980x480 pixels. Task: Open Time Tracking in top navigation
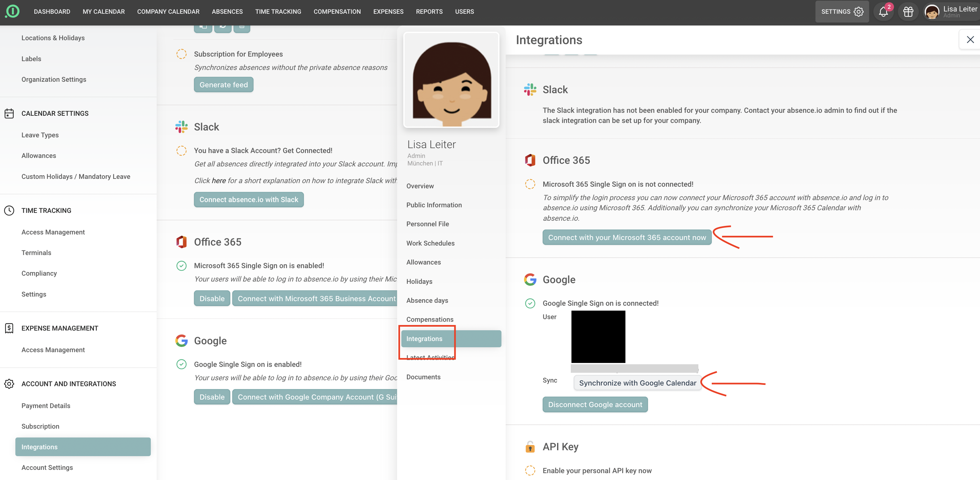[278, 12]
